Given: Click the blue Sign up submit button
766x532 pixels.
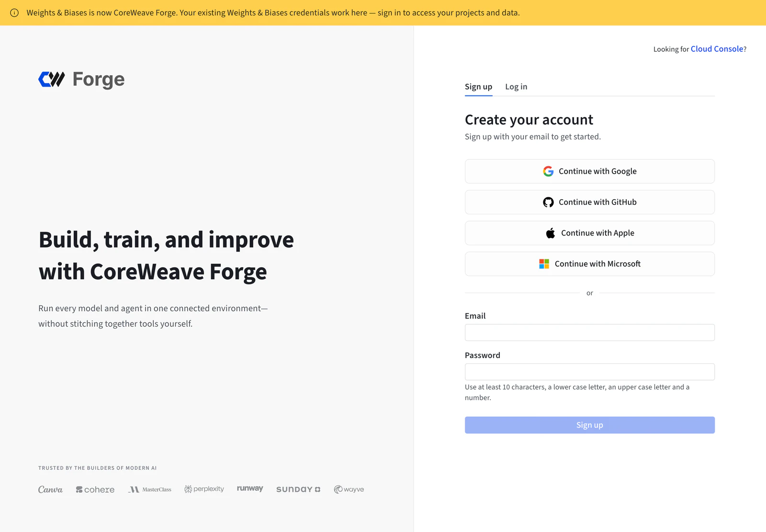Looking at the screenshot, I should pos(590,425).
